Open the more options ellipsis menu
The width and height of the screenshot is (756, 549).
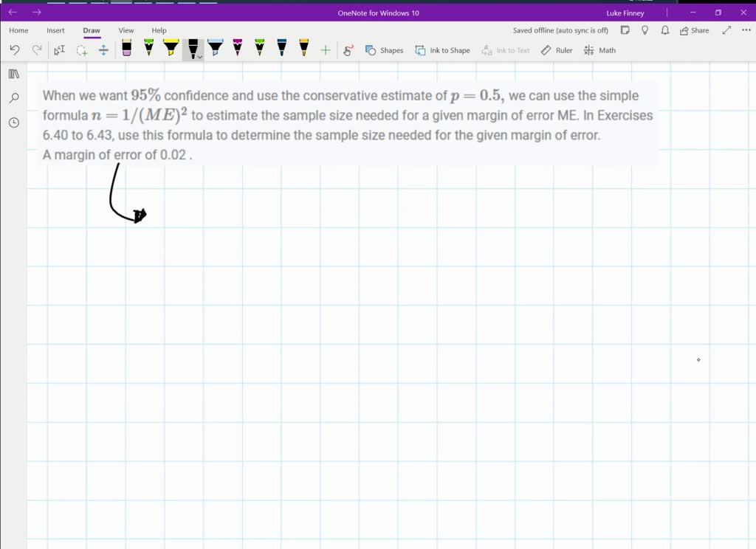tap(746, 30)
